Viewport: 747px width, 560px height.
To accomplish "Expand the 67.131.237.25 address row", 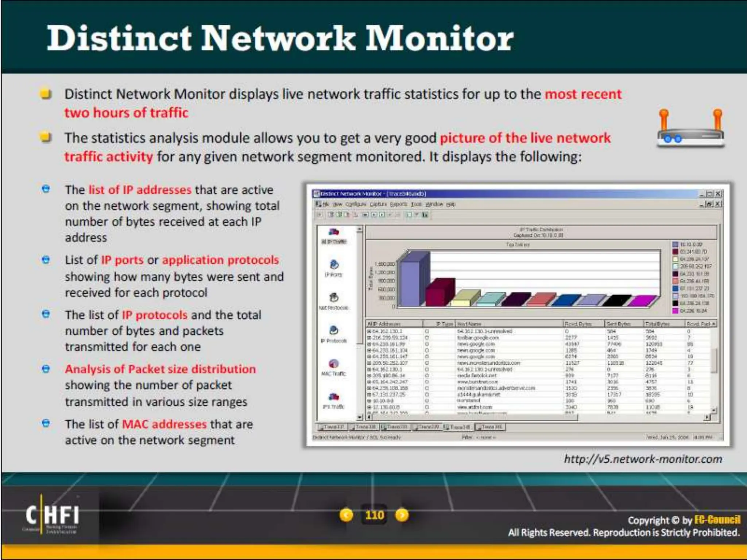I will click(369, 394).
